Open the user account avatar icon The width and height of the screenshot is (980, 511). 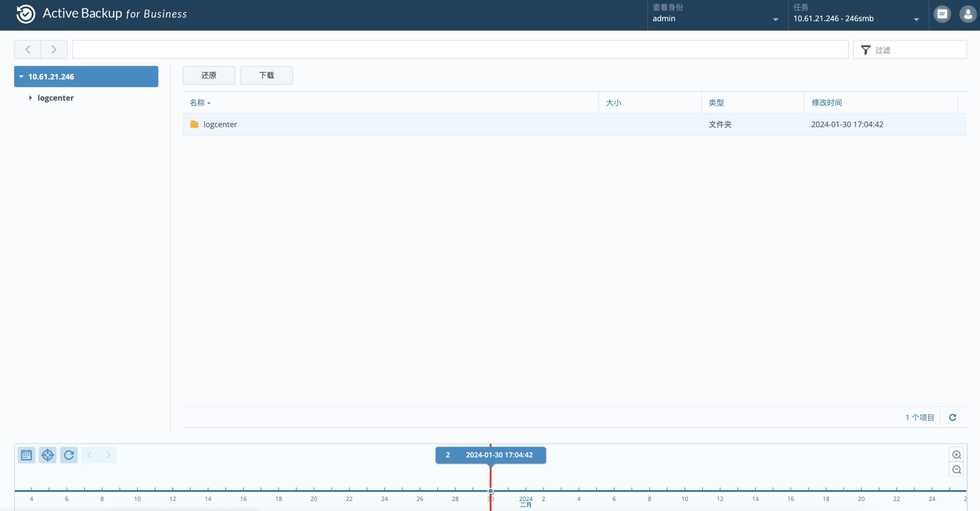coord(968,15)
